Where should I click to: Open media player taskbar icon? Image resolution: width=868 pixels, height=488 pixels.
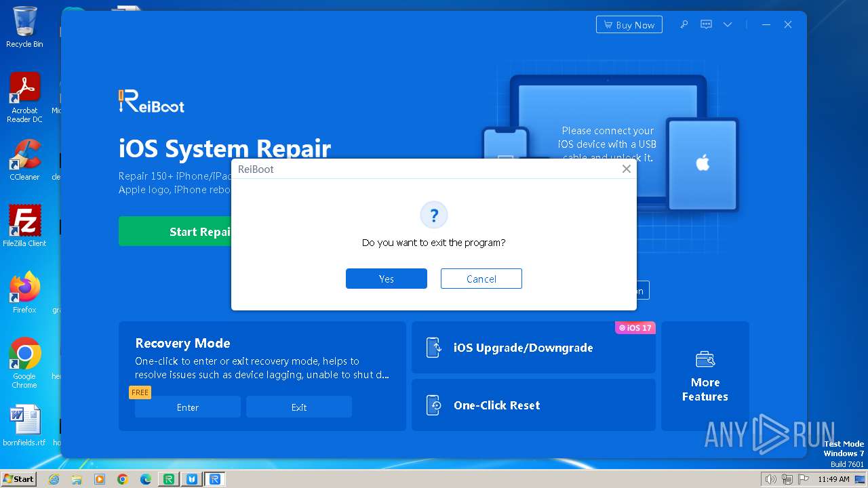(100, 479)
